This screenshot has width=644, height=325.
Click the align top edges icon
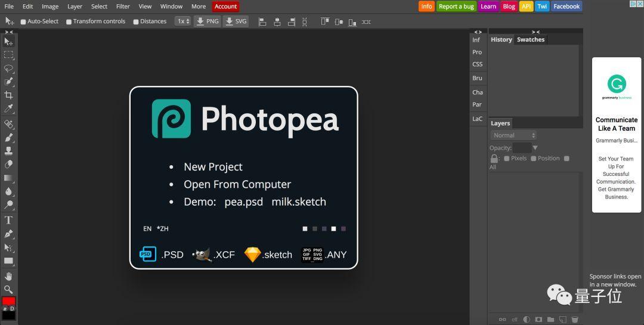click(325, 21)
